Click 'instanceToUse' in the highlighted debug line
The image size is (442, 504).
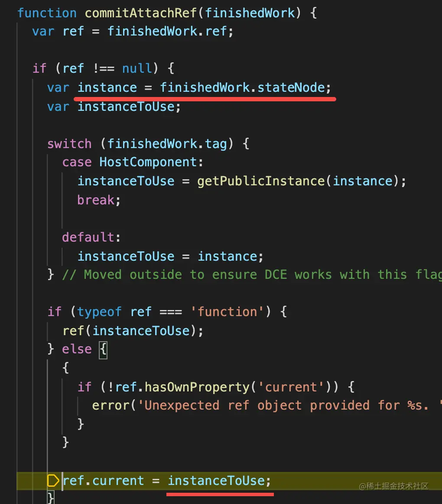pos(216,481)
